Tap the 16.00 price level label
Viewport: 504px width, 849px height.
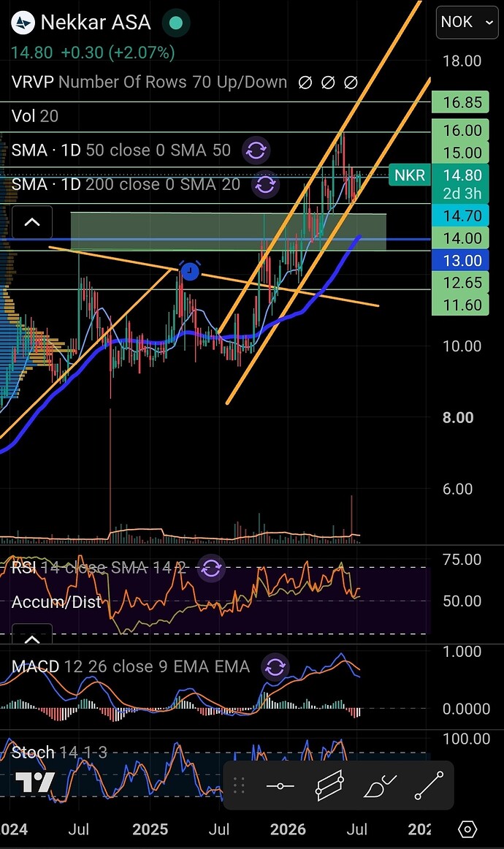tap(461, 131)
